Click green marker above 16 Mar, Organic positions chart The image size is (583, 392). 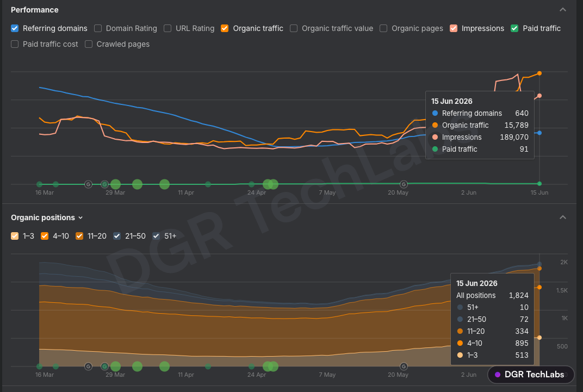pyautogui.click(x=39, y=366)
